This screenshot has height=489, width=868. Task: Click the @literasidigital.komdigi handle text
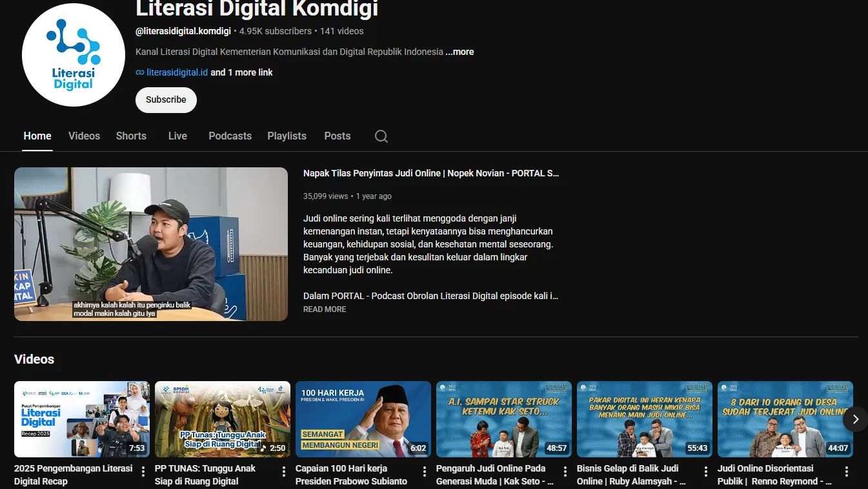pos(183,31)
